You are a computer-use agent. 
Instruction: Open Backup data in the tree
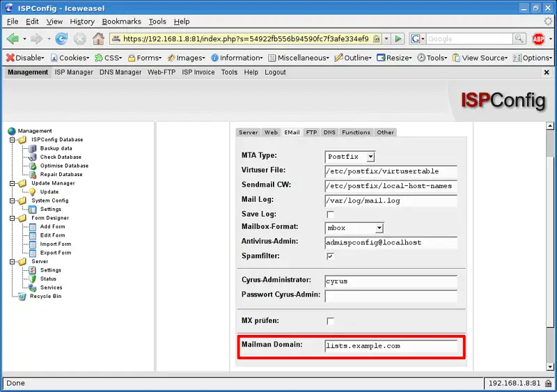[56, 148]
